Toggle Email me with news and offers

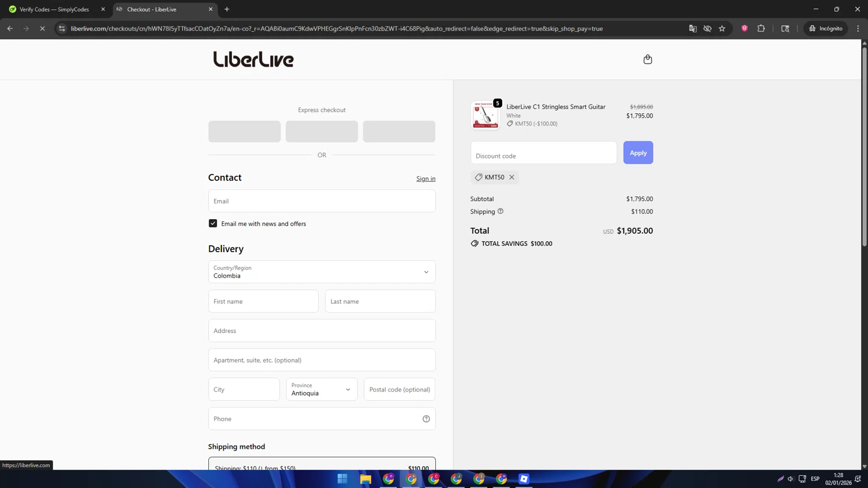tap(213, 223)
